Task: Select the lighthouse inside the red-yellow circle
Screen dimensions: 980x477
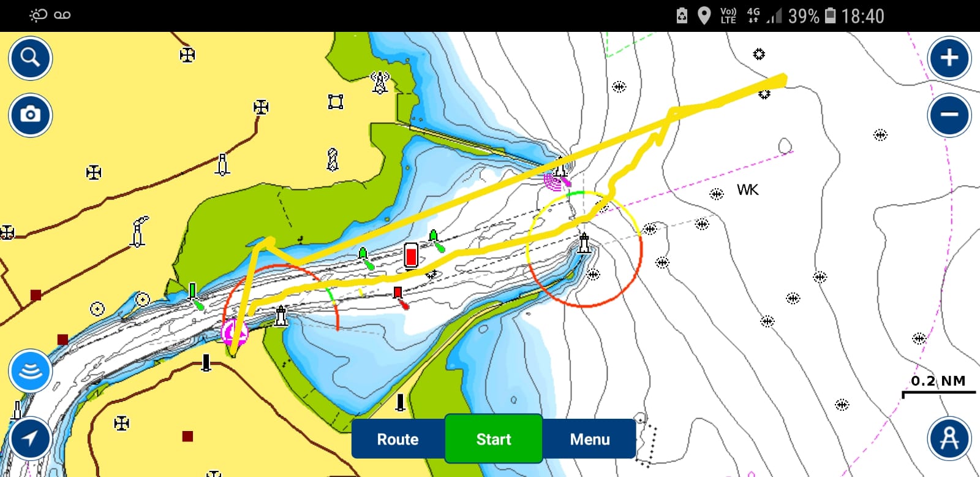Action: point(584,243)
